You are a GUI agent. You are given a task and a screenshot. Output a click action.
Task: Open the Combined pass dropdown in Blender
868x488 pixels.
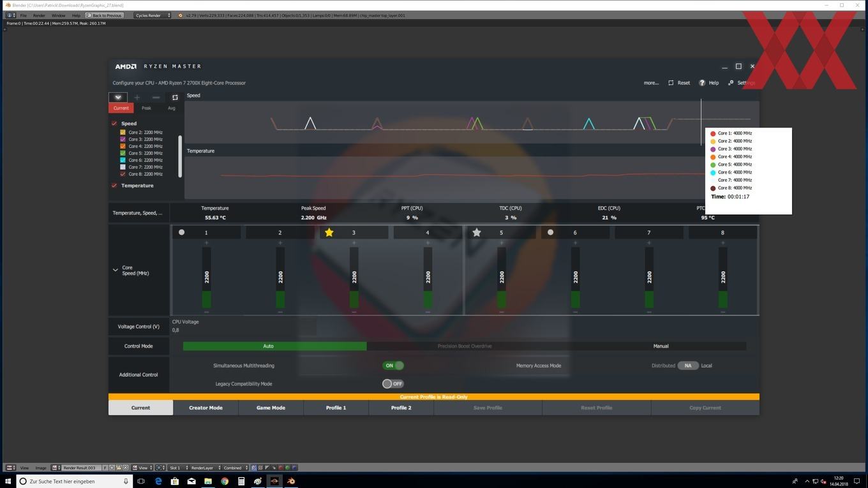[x=235, y=468]
